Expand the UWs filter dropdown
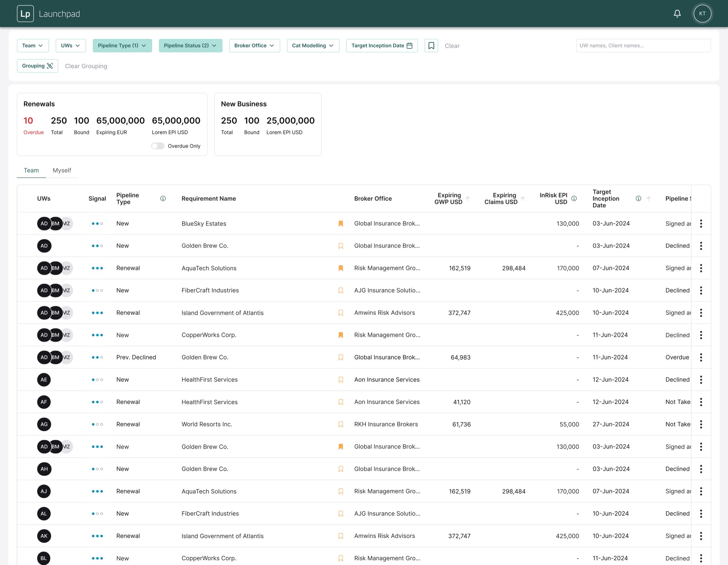 click(71, 46)
